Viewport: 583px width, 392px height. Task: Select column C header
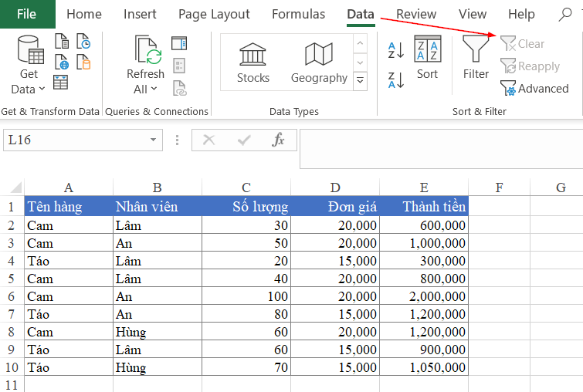click(x=246, y=188)
